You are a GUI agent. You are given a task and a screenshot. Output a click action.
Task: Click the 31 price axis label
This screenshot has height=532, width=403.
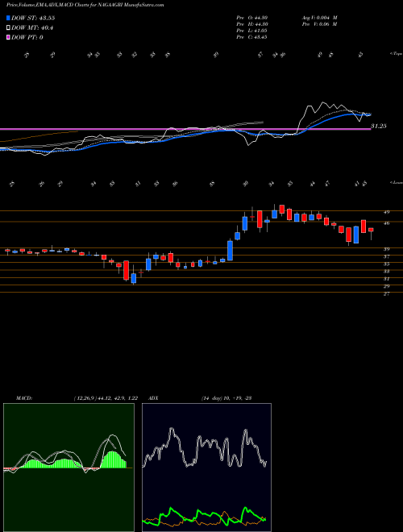(x=386, y=279)
